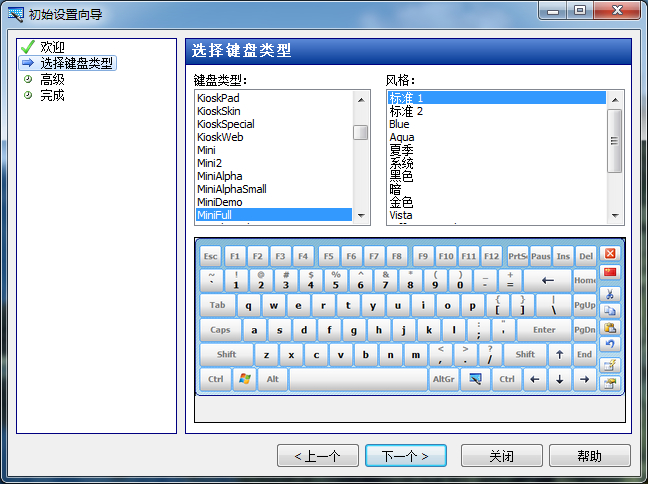Click style list scroll-down arrow
The height and width of the screenshot is (484, 648).
(615, 215)
